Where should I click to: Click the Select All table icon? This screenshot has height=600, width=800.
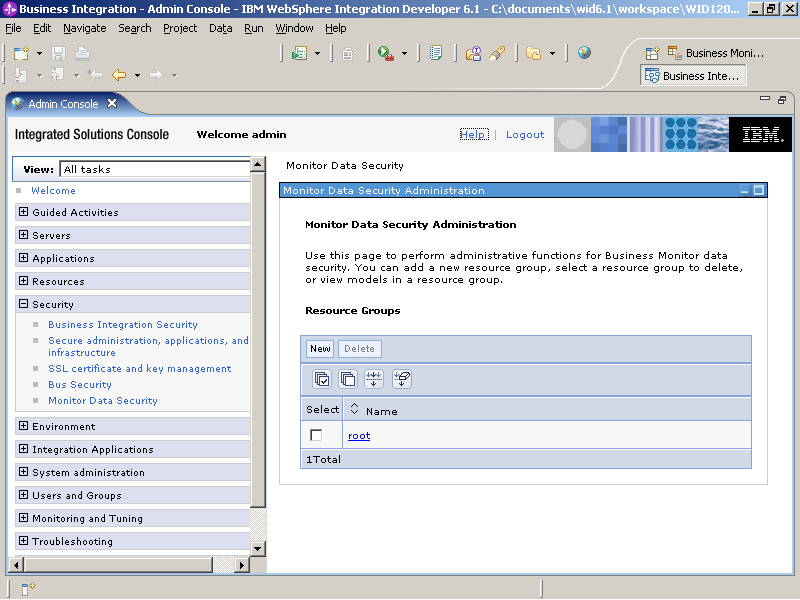pos(322,379)
